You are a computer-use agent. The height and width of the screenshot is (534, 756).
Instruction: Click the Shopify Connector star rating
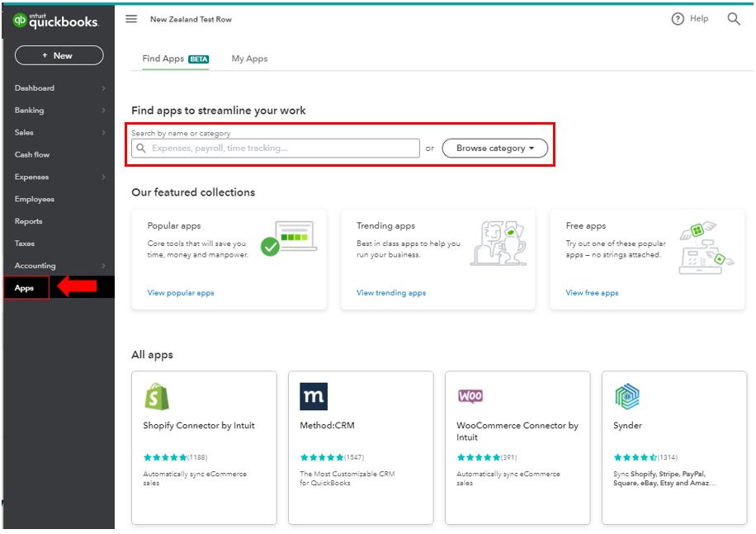(x=165, y=457)
